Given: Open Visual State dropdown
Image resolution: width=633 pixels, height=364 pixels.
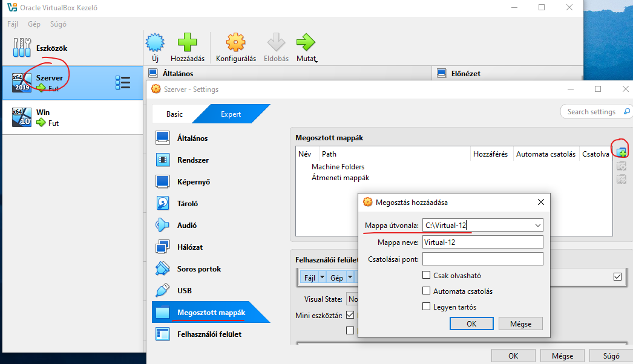Looking at the screenshot, I should coord(353,299).
